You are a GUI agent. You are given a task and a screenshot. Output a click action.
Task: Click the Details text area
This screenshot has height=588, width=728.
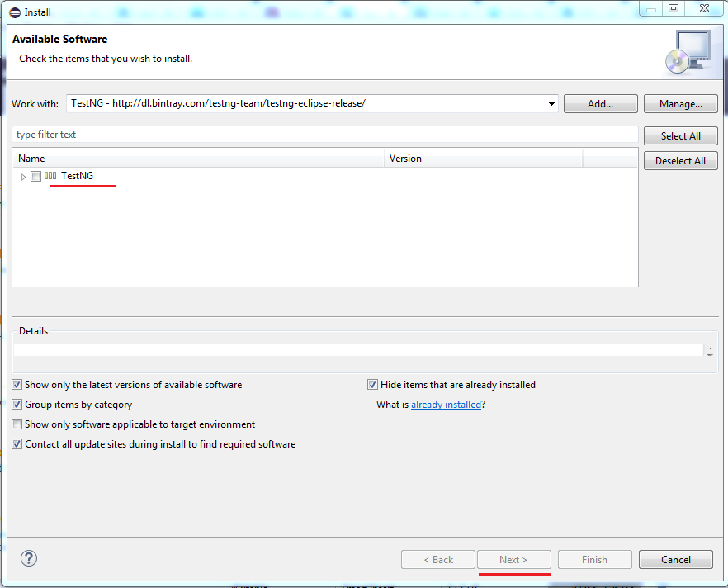pos(358,349)
